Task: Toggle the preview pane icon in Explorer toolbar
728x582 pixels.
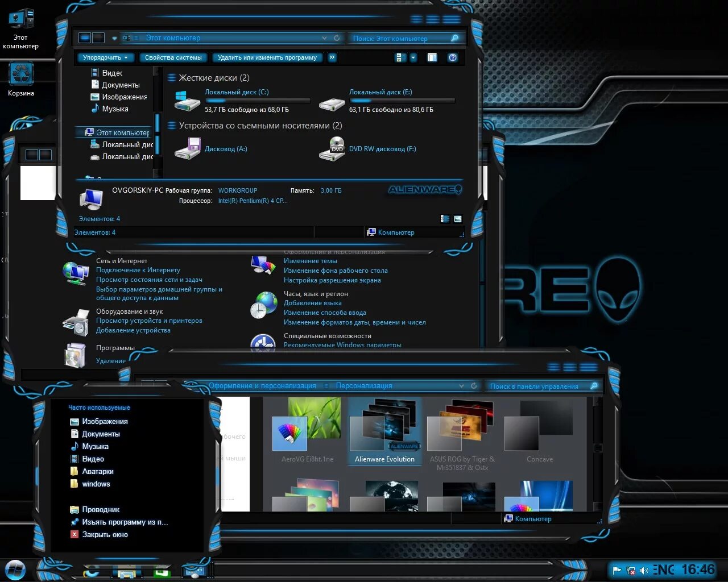Action: [432, 57]
